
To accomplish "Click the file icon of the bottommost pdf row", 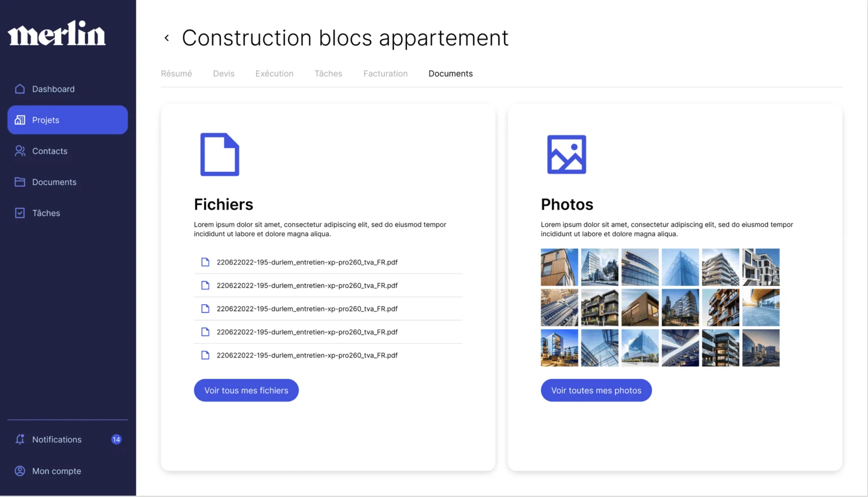I will point(205,355).
